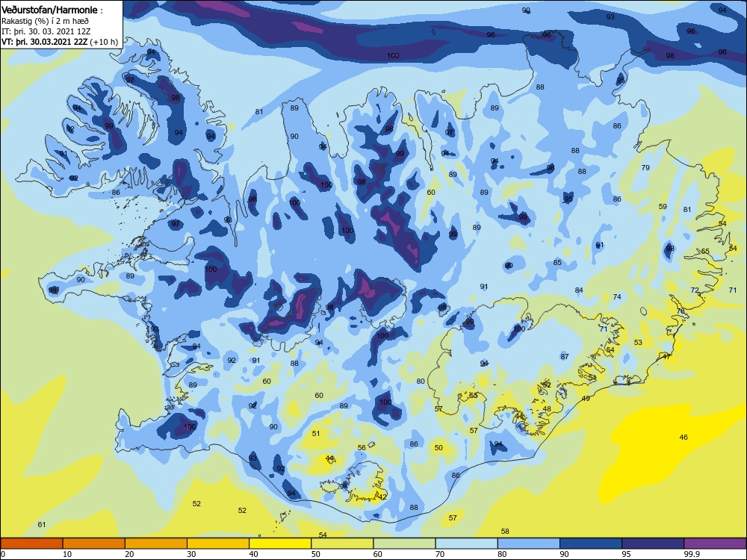Click the 'IT: þri. 30. 03. 2021 12Z' line
Screen dimensions: 747x560
pos(46,31)
